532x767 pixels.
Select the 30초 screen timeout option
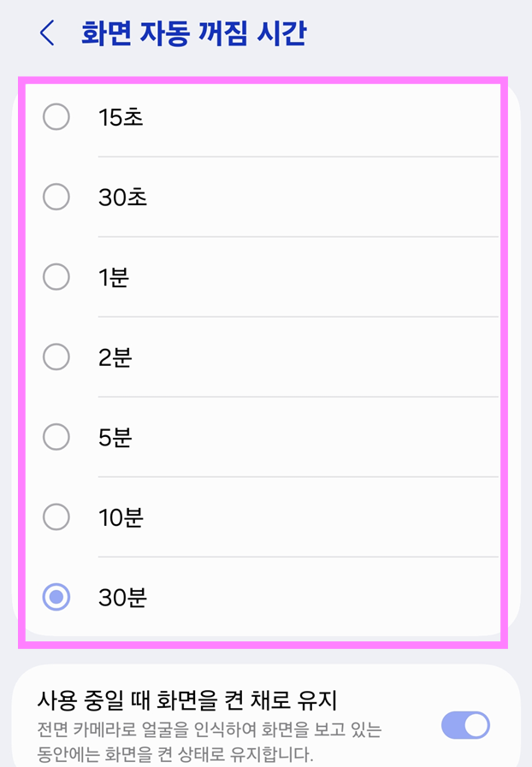click(x=56, y=197)
